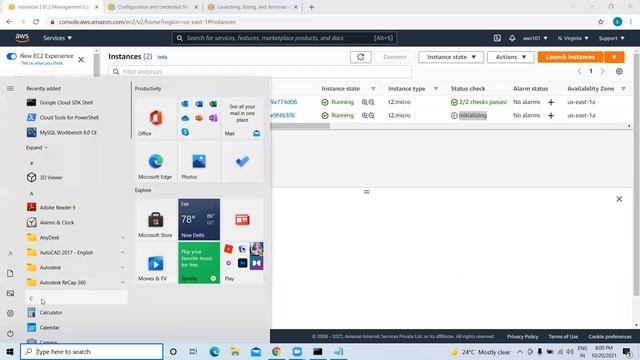Open table preferences gear icon
The width and height of the screenshot is (640, 360).
[619, 71]
